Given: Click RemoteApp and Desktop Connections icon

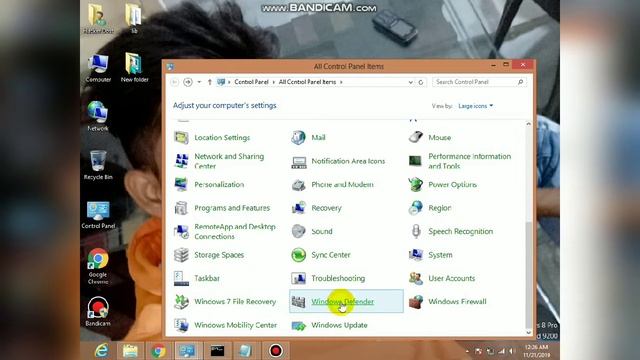Looking at the screenshot, I should (181, 231).
